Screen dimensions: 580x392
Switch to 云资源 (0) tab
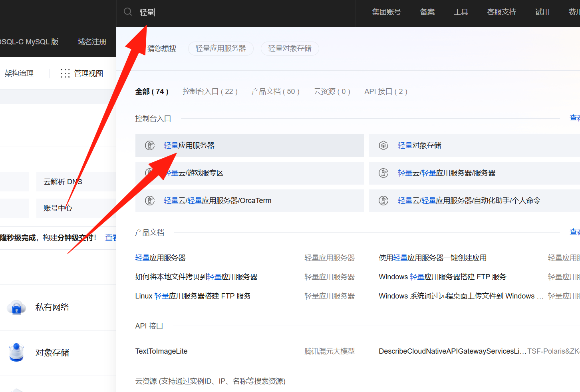[332, 92]
